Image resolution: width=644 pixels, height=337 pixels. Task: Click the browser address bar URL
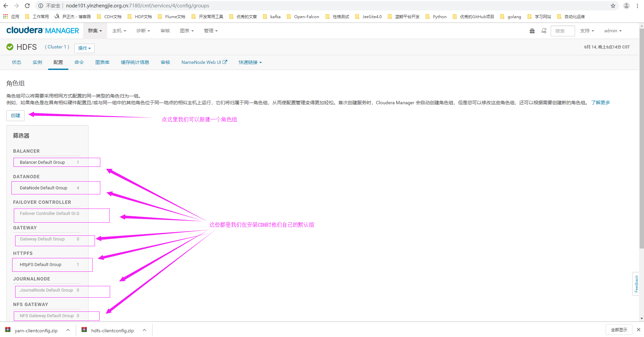pos(137,6)
